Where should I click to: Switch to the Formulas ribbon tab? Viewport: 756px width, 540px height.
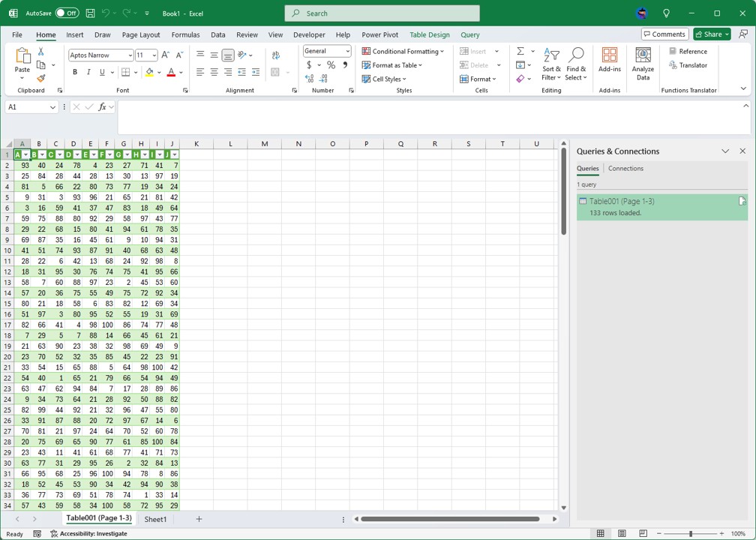point(186,34)
